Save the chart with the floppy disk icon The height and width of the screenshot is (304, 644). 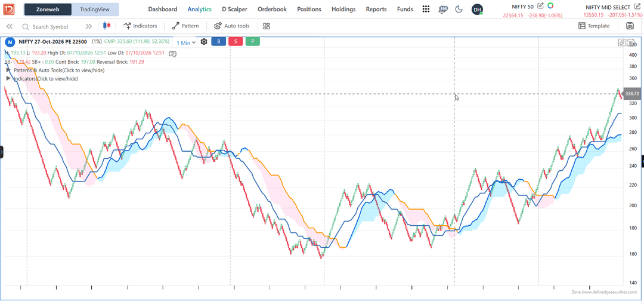pos(630,26)
